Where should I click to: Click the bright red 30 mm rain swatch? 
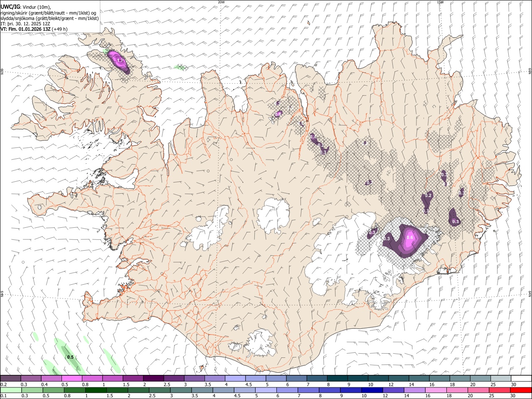[521, 390]
